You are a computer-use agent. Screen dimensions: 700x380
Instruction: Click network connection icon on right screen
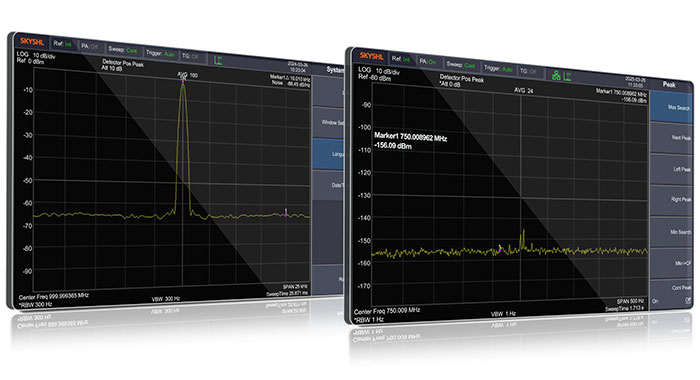point(556,75)
